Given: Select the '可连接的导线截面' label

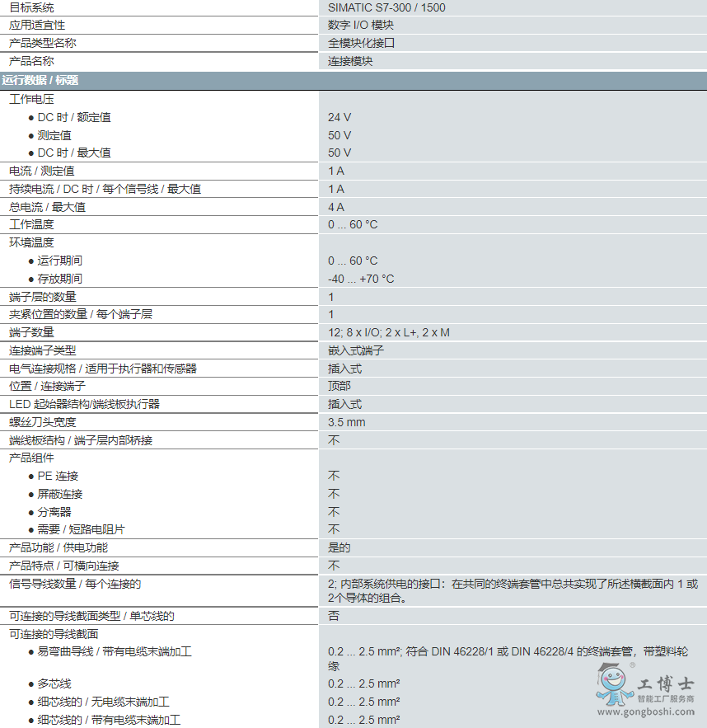Looking at the screenshot, I should coord(54,634).
